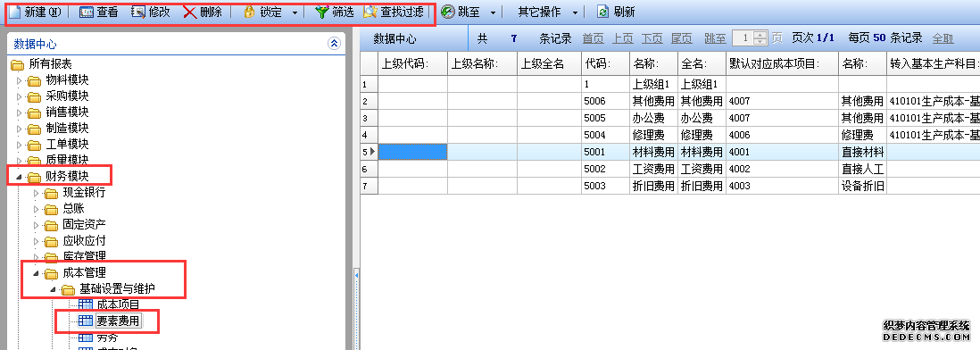The image size is (980, 350).
Task: Click the 全部 all records link
Action: (943, 38)
